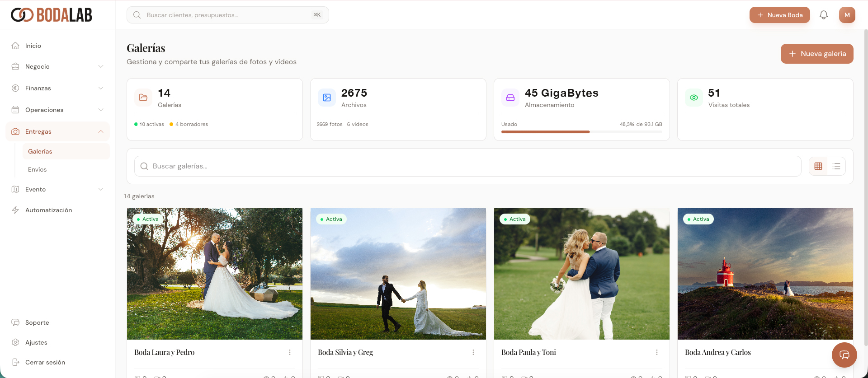Click the Nueva galería button

tap(816, 54)
